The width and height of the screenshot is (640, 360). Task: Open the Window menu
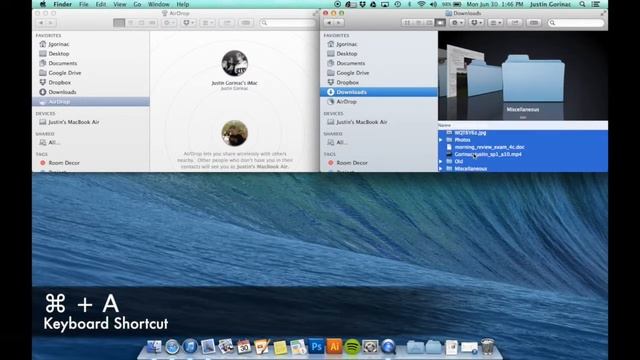click(158, 4)
